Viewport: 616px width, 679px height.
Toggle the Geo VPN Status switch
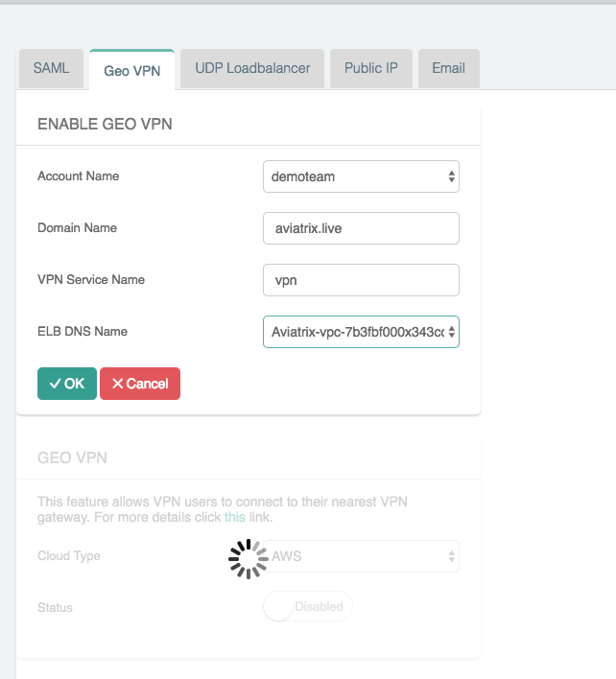pyautogui.click(x=308, y=607)
